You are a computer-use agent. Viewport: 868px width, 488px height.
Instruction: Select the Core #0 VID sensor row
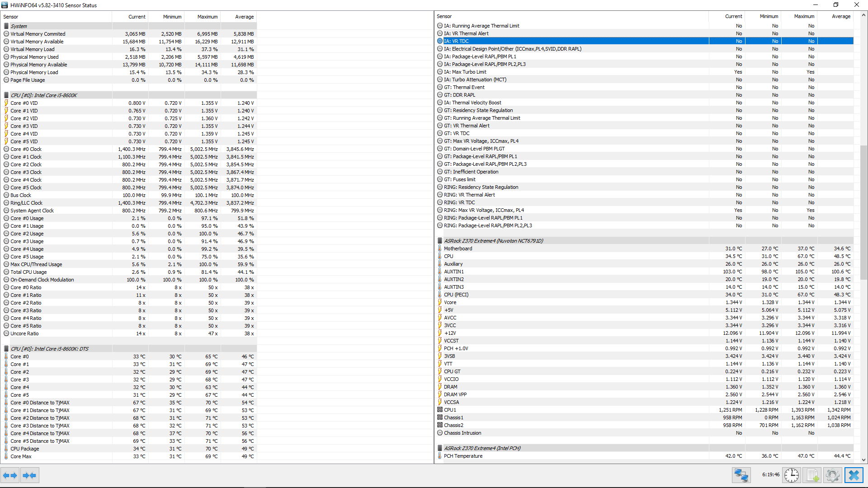pos(24,103)
